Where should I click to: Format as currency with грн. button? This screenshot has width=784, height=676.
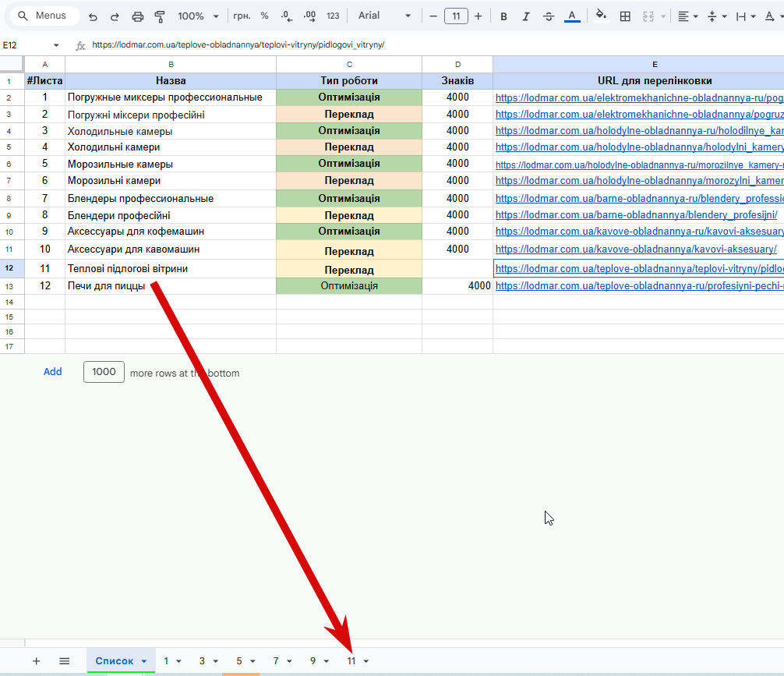click(242, 16)
